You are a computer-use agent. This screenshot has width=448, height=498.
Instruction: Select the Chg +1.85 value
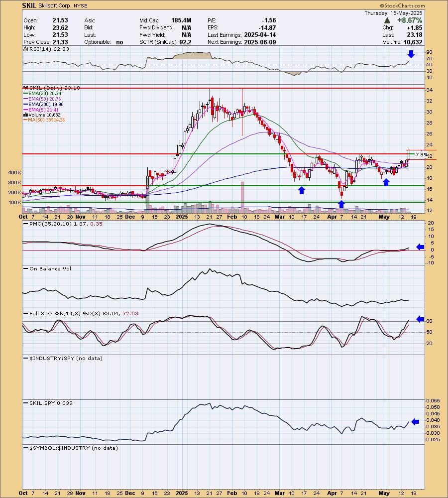(x=415, y=27)
